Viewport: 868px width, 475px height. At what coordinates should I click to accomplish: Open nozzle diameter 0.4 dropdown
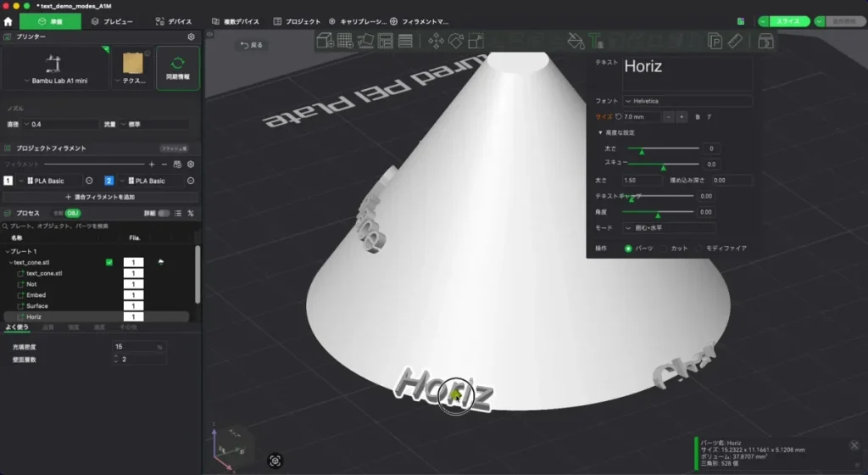60,125
